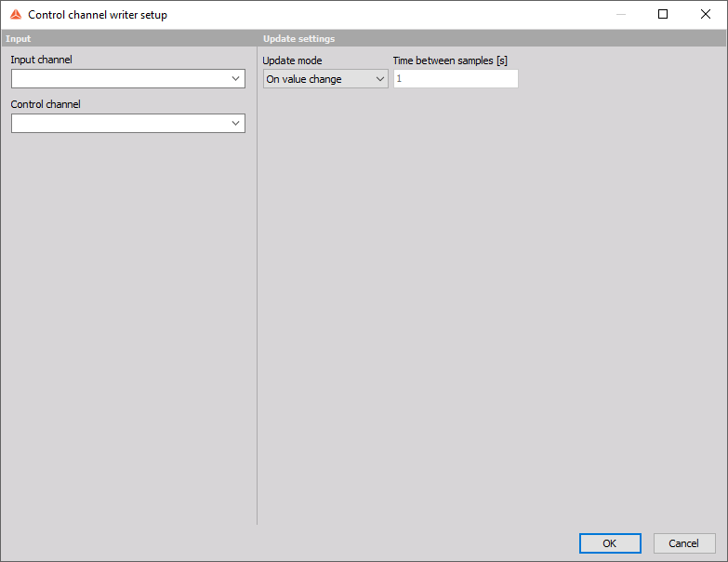The height and width of the screenshot is (562, 728).
Task: Click the Update settings section header
Action: [x=299, y=39]
